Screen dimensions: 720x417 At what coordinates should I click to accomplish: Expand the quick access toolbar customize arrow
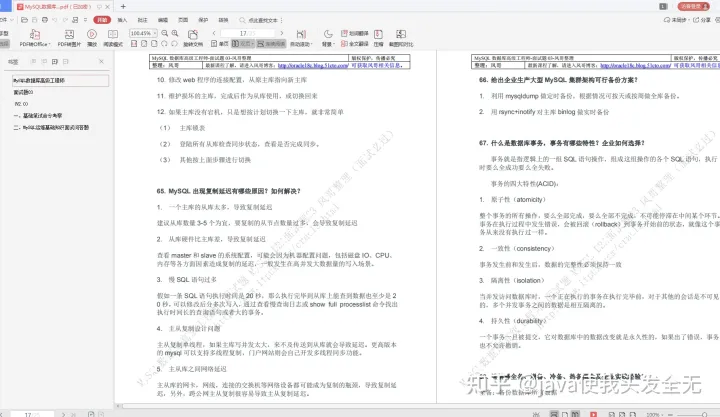point(85,20)
